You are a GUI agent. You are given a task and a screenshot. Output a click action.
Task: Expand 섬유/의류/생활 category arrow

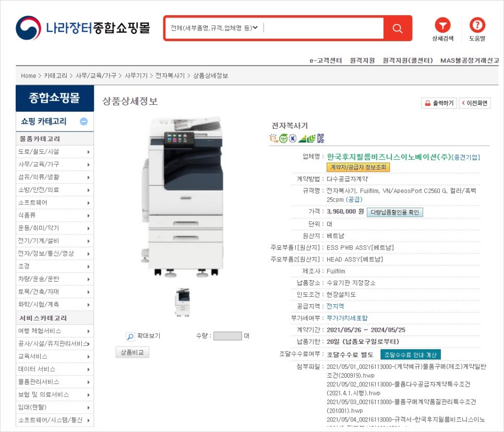click(88, 177)
